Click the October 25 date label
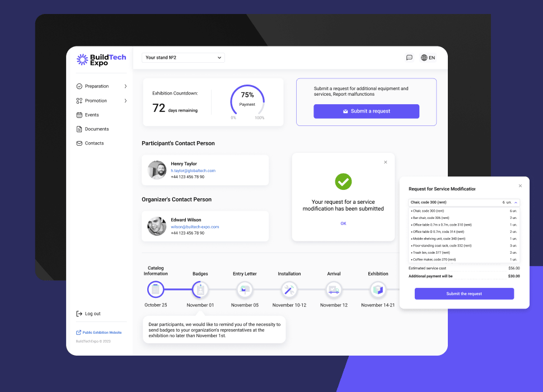The height and width of the screenshot is (392, 543). coord(156,305)
